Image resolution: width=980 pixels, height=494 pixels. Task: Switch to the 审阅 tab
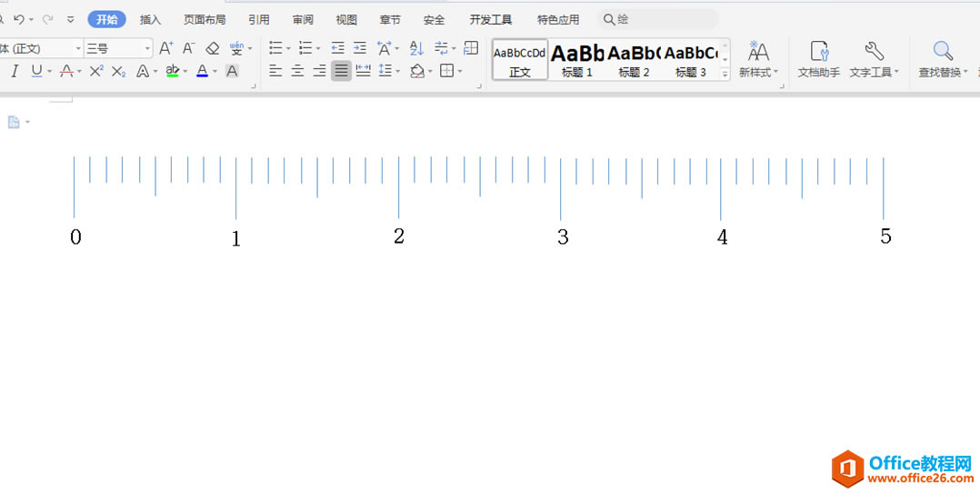coord(303,20)
